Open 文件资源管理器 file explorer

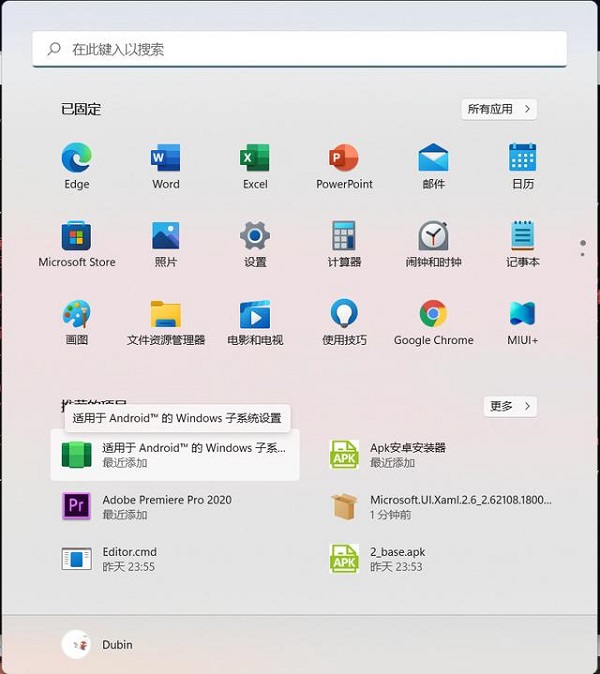click(x=166, y=322)
